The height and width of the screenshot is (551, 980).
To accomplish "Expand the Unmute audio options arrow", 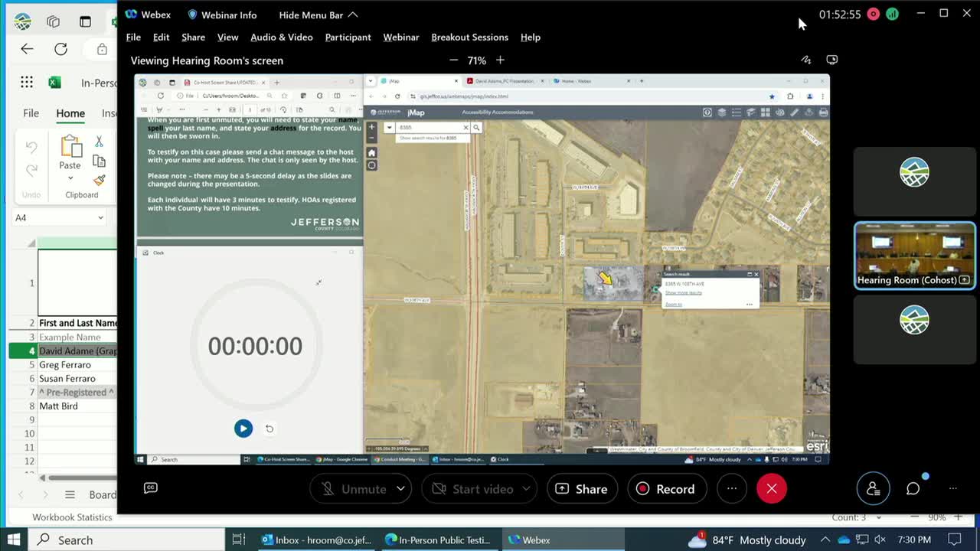I will point(400,488).
